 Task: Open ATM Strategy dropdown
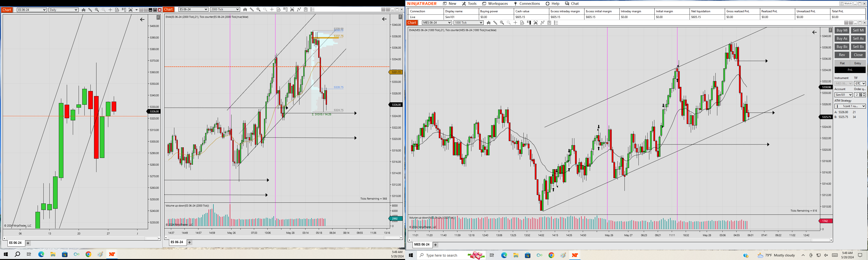tap(850, 106)
